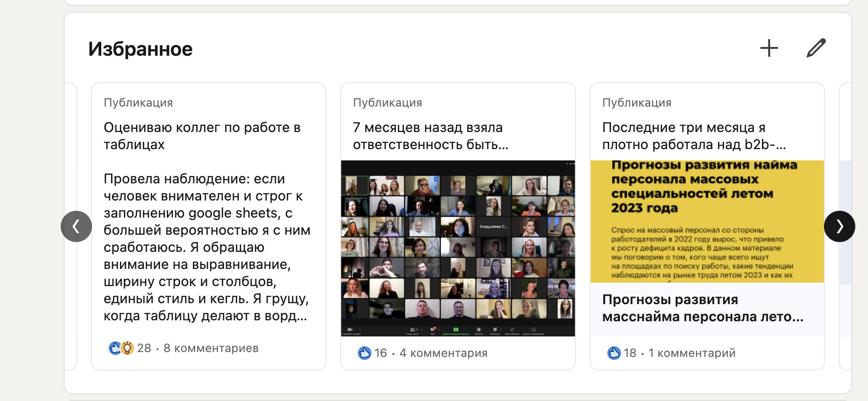View 4 комментария on second post
The width and height of the screenshot is (868, 401).
pos(443,353)
